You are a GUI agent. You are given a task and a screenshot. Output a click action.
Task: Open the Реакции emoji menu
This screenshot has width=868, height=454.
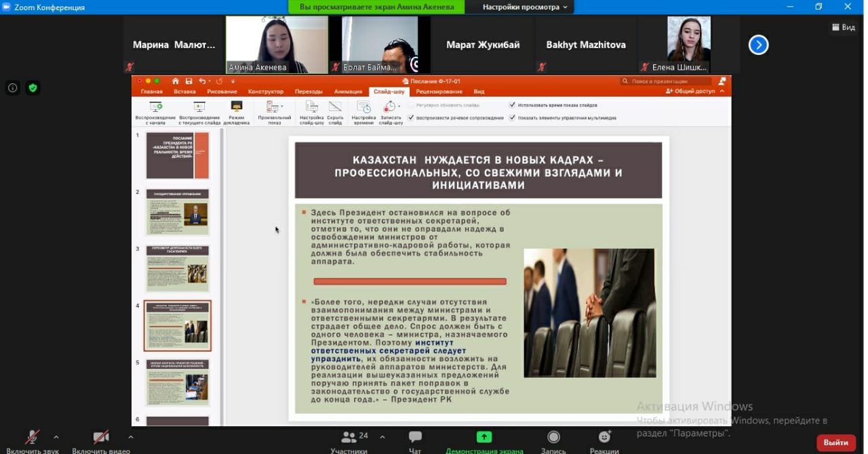(604, 438)
